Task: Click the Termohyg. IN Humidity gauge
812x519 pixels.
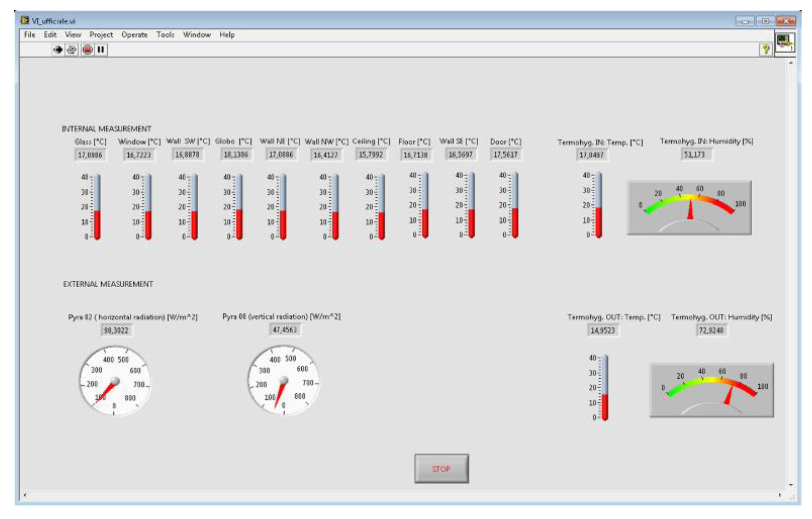Action: click(689, 208)
